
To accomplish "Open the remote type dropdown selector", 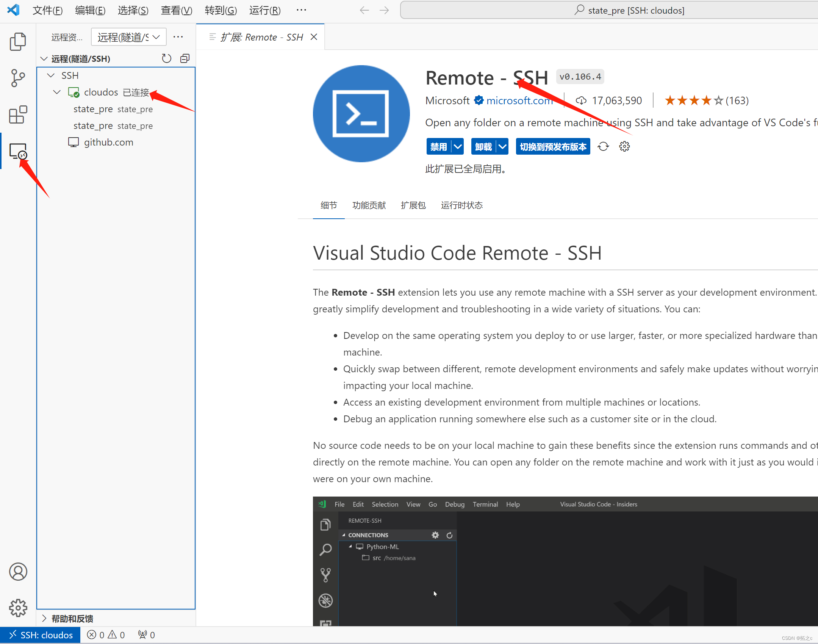I will 128,37.
